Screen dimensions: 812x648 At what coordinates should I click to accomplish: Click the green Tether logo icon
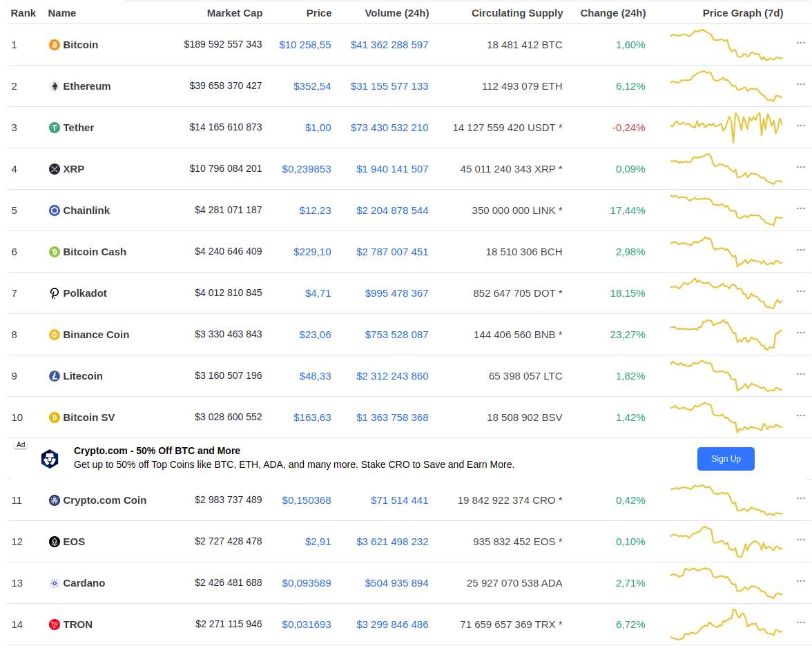tap(55, 128)
